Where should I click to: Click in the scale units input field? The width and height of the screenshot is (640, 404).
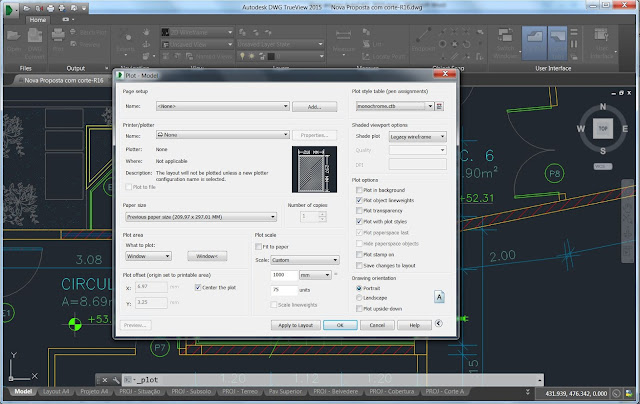(x=284, y=289)
